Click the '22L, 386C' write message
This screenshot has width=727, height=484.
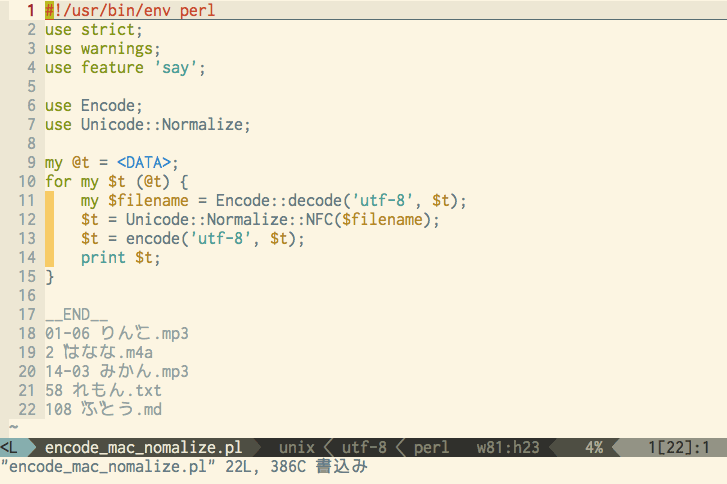pos(265,467)
